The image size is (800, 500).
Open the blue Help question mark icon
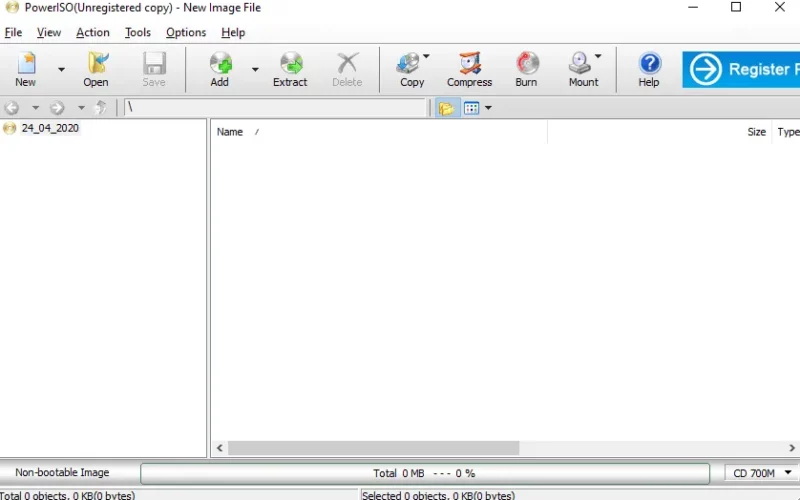649,69
